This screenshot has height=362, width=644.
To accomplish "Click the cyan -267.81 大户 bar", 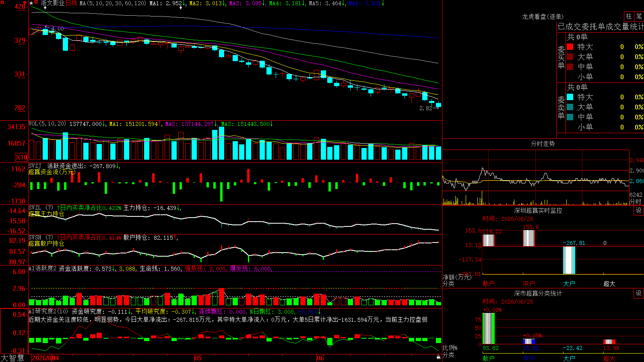I will coord(569,260).
